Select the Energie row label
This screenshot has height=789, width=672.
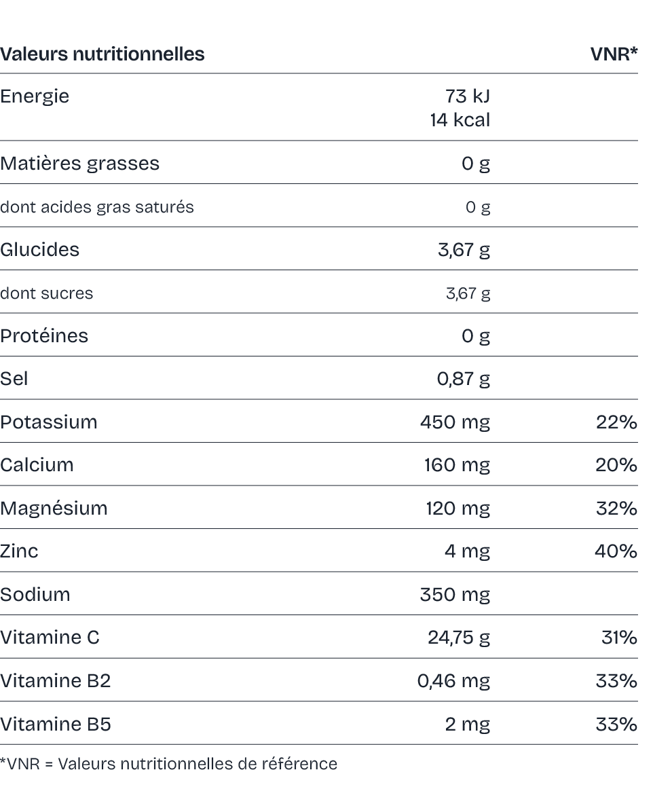[35, 96]
